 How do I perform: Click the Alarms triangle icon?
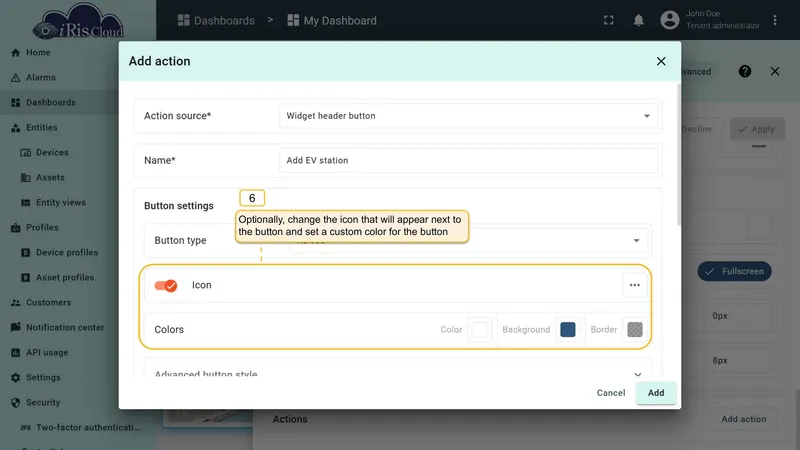pyautogui.click(x=15, y=78)
